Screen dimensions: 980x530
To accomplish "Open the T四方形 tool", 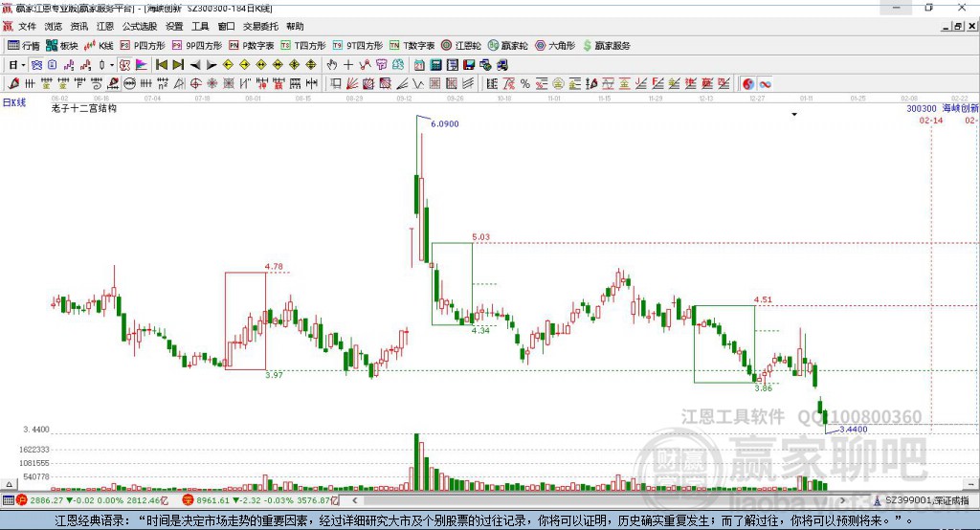I will [x=303, y=46].
